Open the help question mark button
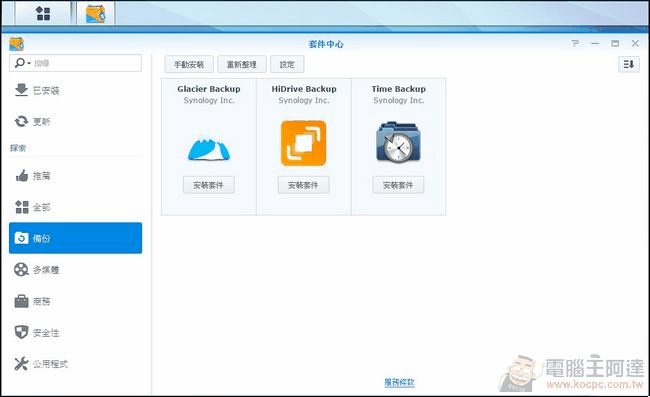The image size is (650, 397). (x=575, y=43)
